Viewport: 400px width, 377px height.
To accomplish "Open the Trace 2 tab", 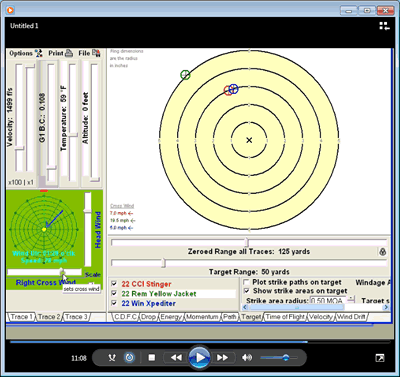I will point(49,317).
